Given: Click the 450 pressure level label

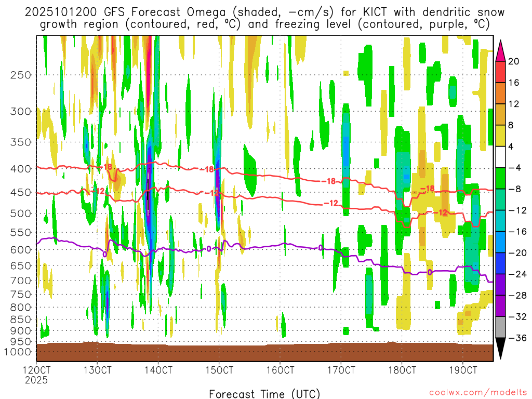Looking at the screenshot, I should click(21, 192).
